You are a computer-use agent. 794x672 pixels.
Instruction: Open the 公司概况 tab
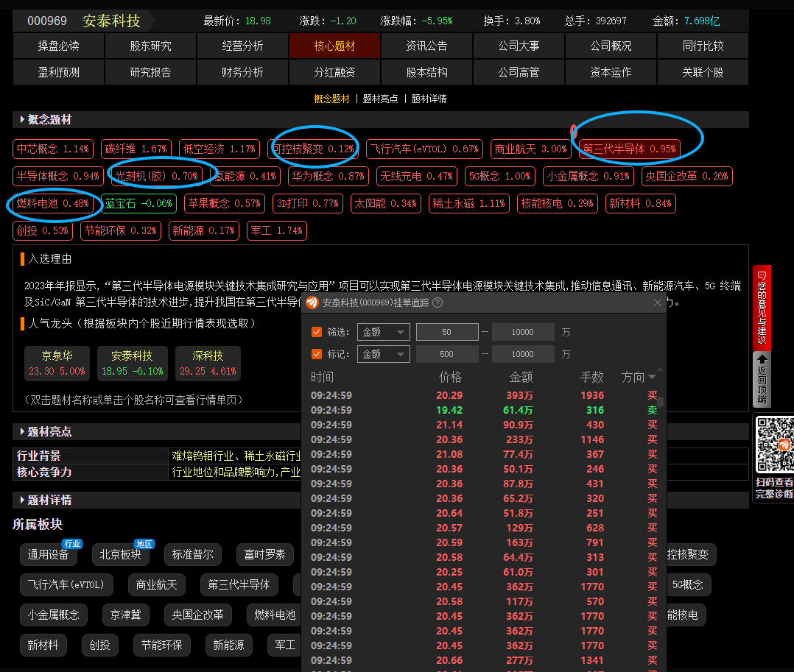611,46
